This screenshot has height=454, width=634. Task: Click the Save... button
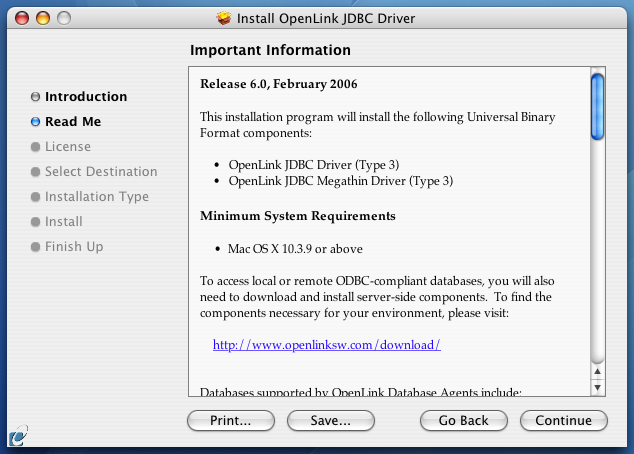click(330, 421)
